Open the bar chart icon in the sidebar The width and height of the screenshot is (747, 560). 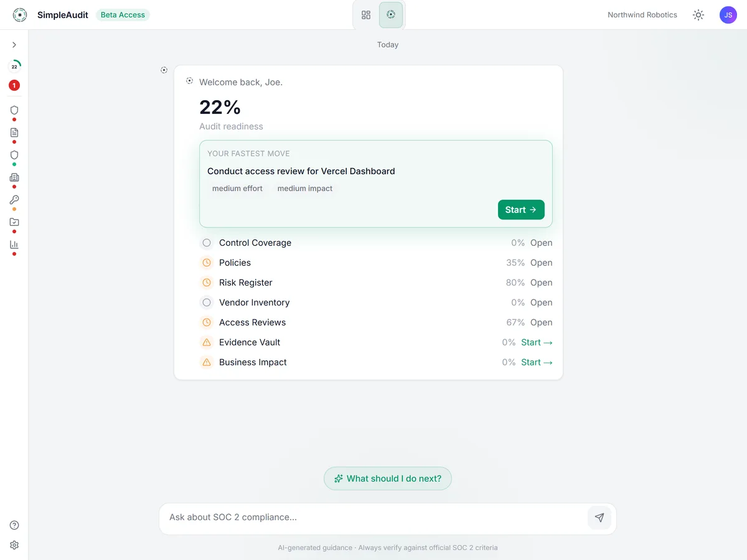pyautogui.click(x=14, y=245)
